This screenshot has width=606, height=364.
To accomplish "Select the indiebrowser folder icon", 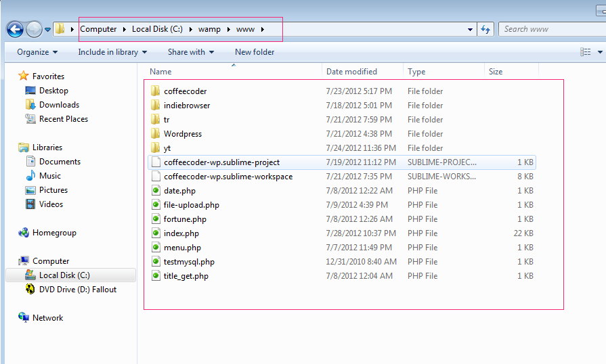I will (x=155, y=105).
